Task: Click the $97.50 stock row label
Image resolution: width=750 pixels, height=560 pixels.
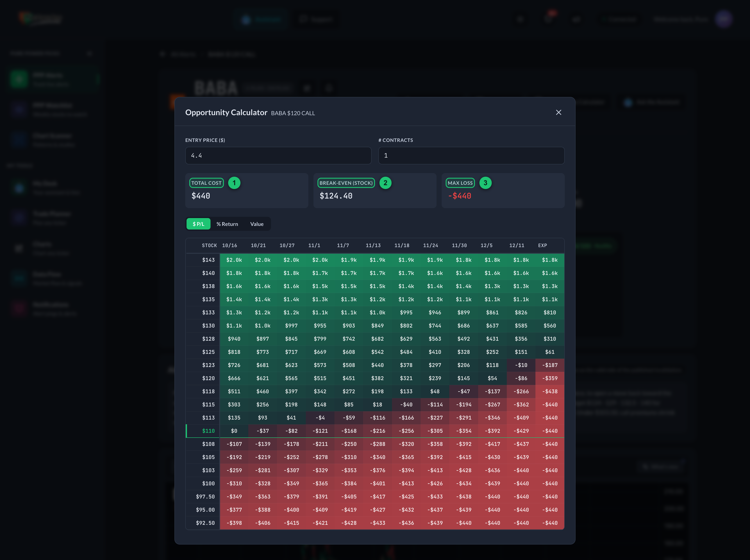Action: (x=205, y=497)
